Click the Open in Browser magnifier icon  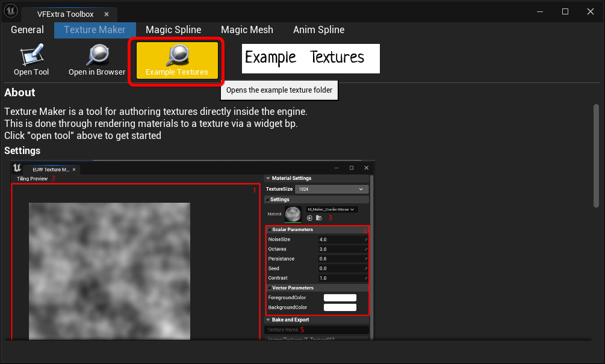[x=98, y=54]
